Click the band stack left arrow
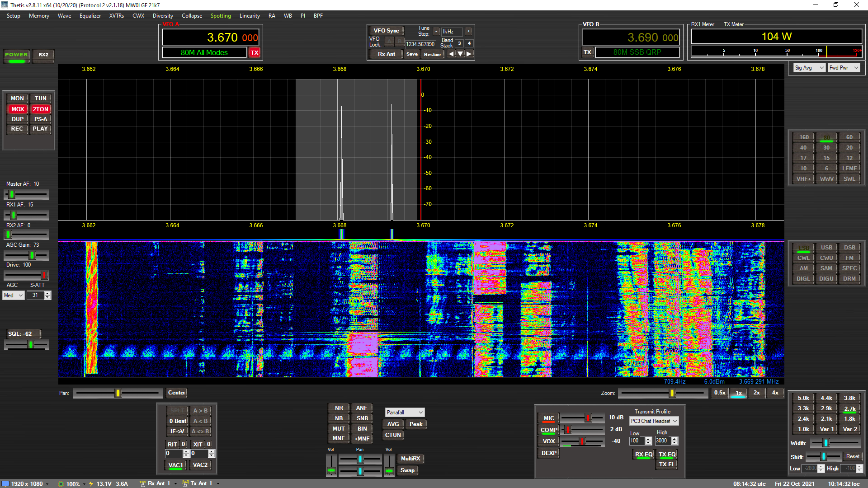Viewport: 868px width, 488px height. coord(451,54)
